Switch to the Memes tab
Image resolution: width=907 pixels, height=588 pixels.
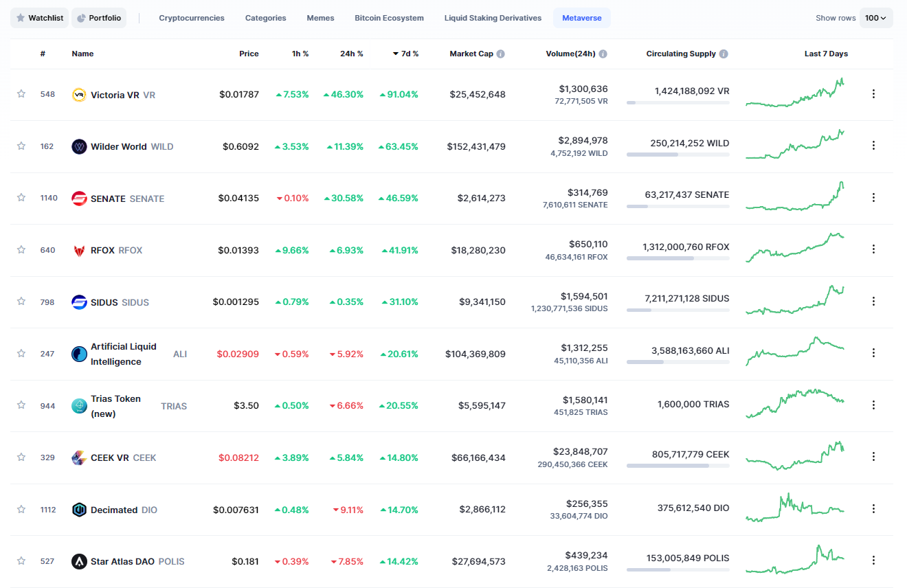pyautogui.click(x=320, y=18)
